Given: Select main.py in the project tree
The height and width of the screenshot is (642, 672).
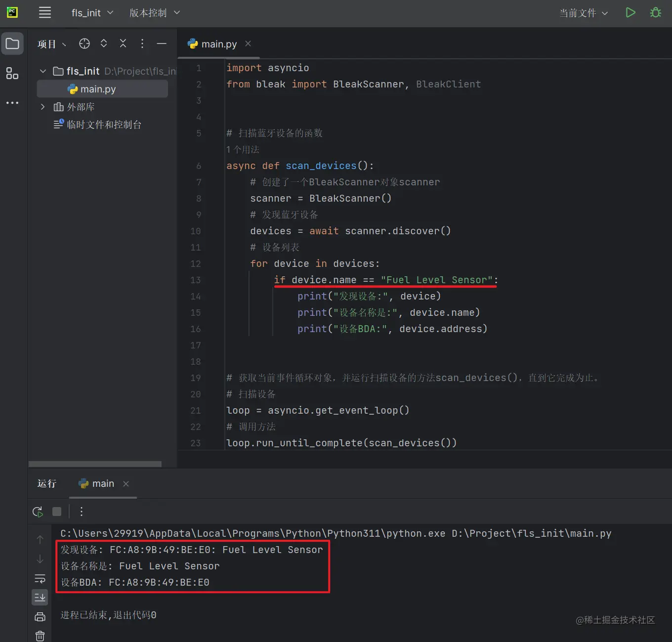Looking at the screenshot, I should (x=102, y=89).
